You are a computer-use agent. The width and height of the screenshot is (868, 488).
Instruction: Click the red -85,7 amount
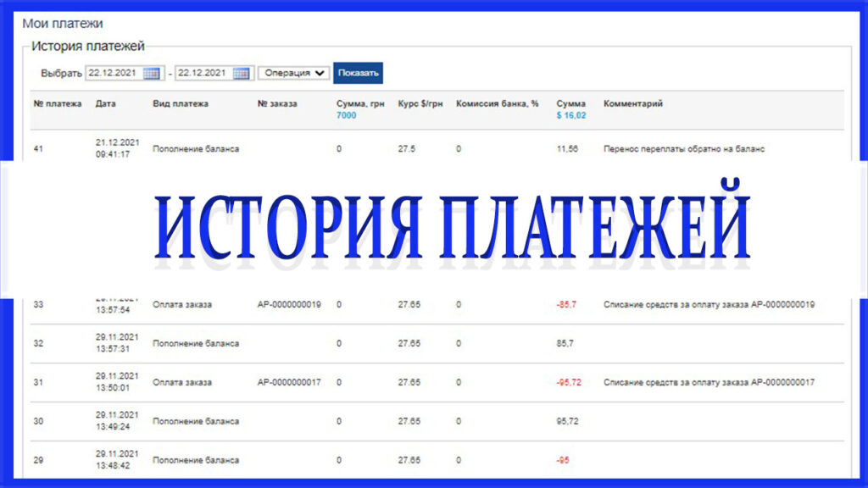click(566, 305)
